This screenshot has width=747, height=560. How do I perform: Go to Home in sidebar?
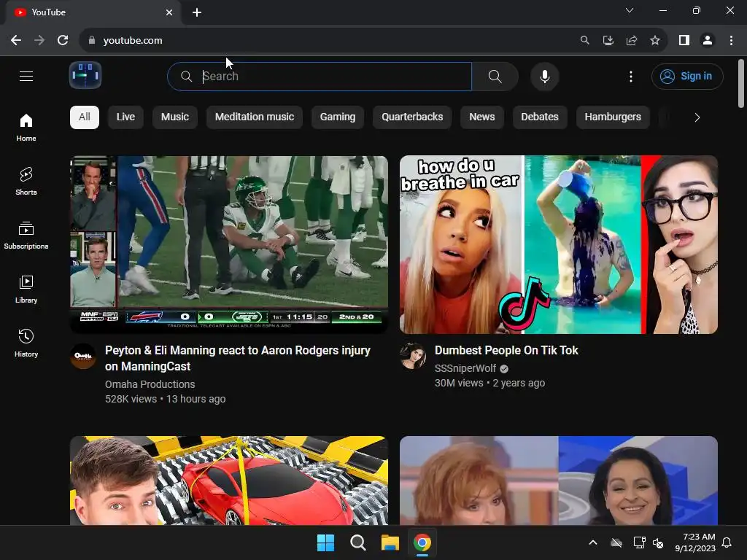coord(26,127)
